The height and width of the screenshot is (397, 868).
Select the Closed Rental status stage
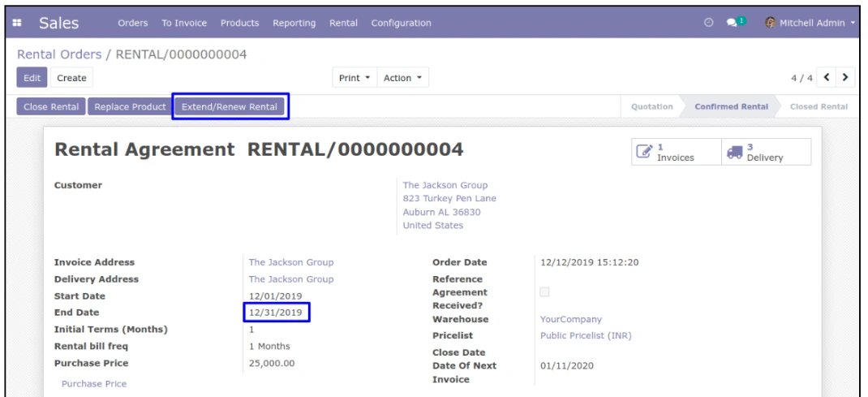819,107
